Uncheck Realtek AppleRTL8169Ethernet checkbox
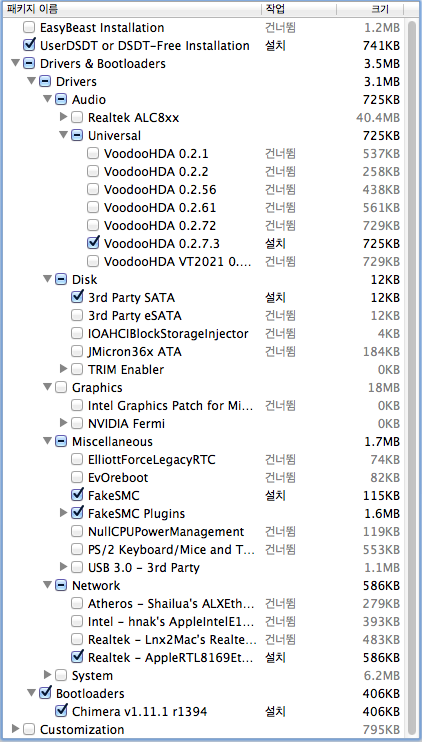The image size is (422, 742). [x=77, y=657]
